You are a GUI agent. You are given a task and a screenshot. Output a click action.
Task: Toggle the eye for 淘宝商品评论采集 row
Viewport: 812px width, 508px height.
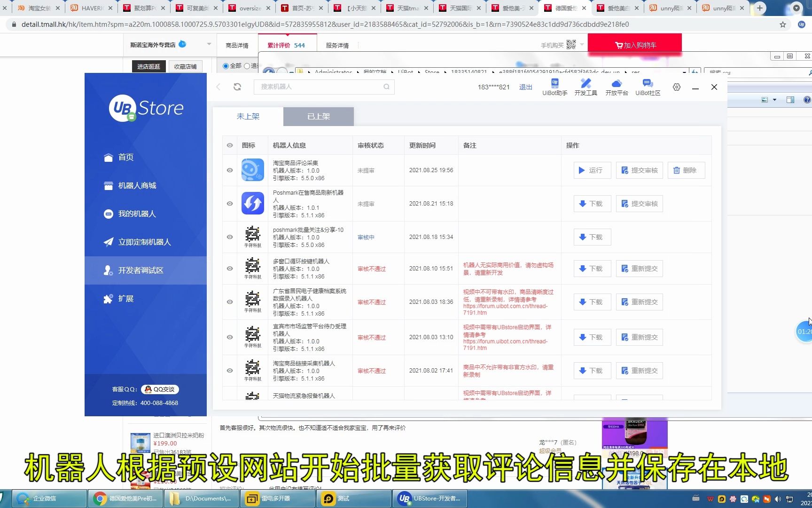point(230,170)
